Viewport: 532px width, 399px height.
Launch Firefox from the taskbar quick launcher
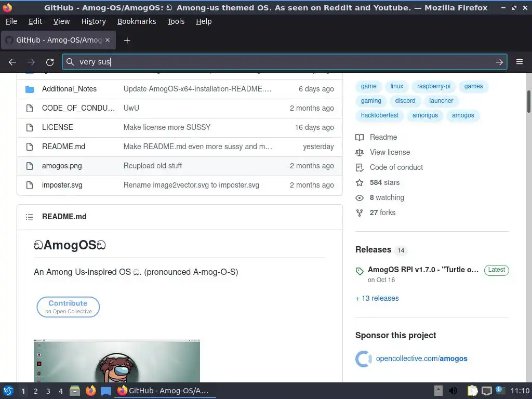click(x=90, y=391)
